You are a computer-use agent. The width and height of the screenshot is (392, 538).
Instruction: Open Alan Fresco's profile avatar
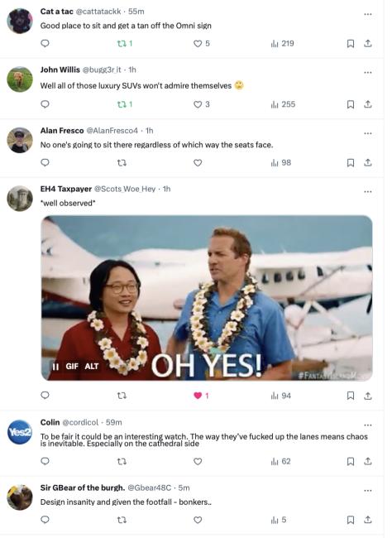click(x=20, y=140)
